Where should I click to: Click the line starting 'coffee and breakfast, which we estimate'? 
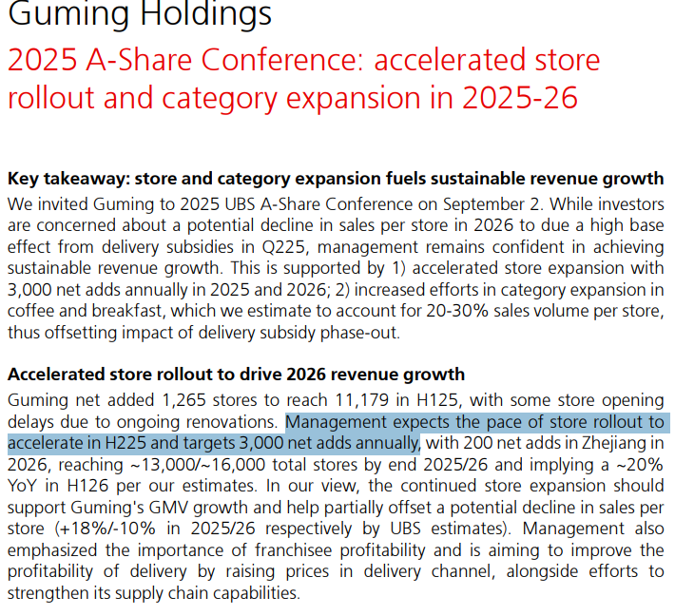pyautogui.click(x=336, y=311)
